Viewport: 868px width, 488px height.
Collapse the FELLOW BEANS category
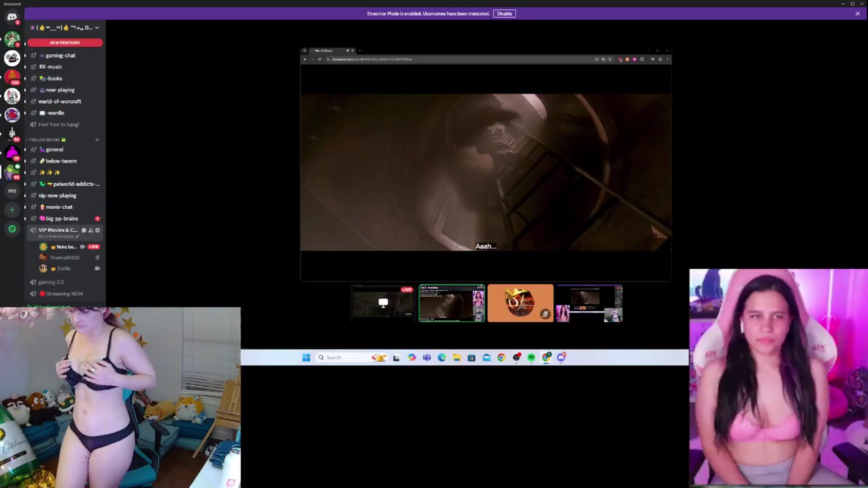coord(45,140)
